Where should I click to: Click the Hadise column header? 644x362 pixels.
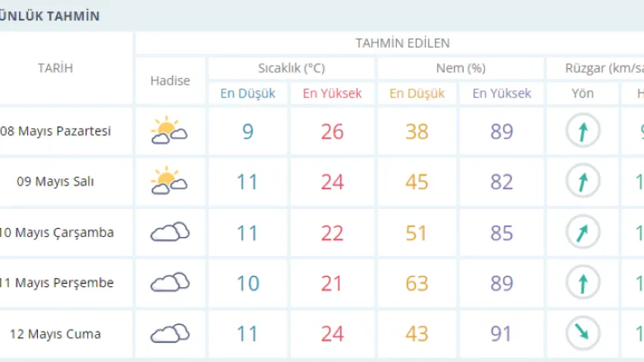[x=170, y=81]
